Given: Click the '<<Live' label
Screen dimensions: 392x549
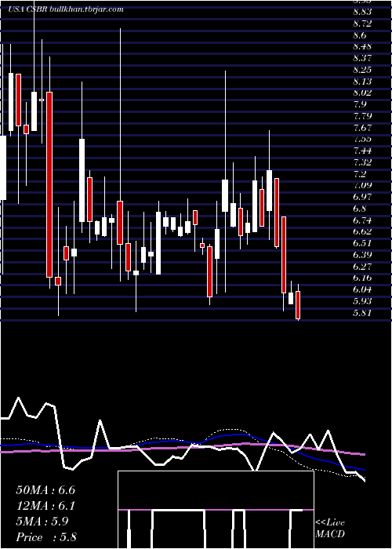Looking at the screenshot, I should coord(330,523).
